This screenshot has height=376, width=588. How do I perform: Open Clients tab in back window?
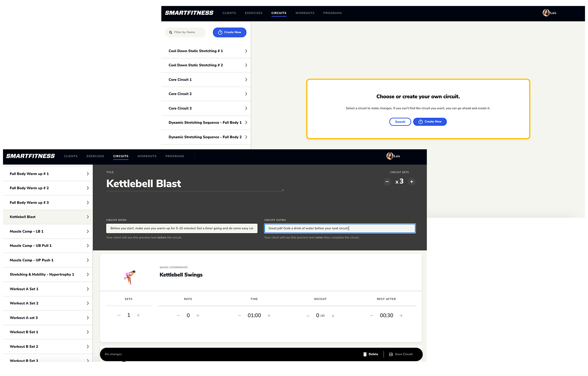click(229, 13)
